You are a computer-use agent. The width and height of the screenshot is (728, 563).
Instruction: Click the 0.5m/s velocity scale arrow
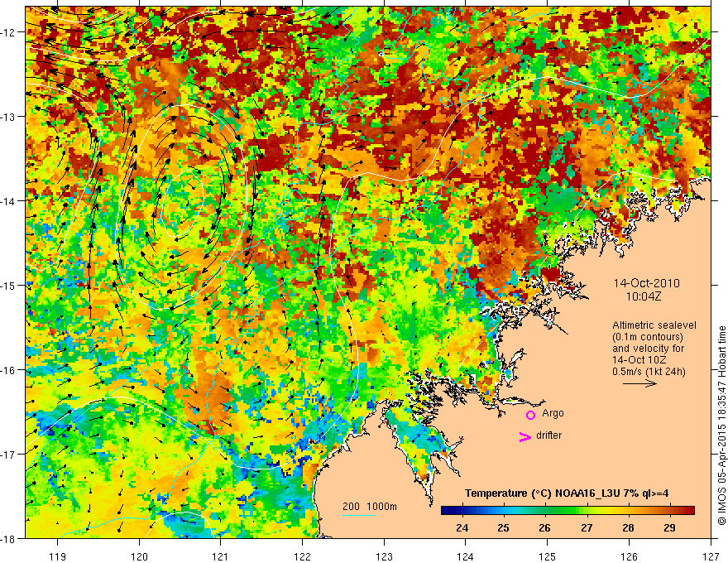click(639, 383)
